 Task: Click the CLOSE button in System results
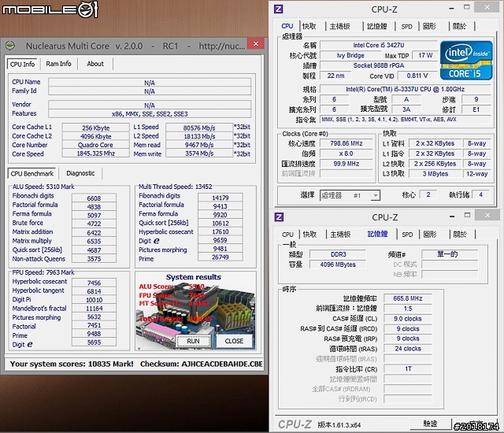234,341
